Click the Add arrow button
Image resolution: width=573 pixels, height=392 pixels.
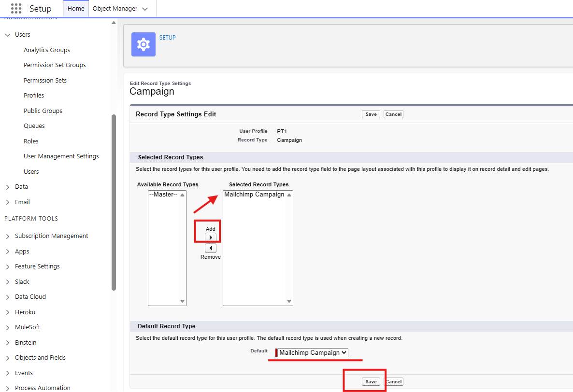pos(211,238)
